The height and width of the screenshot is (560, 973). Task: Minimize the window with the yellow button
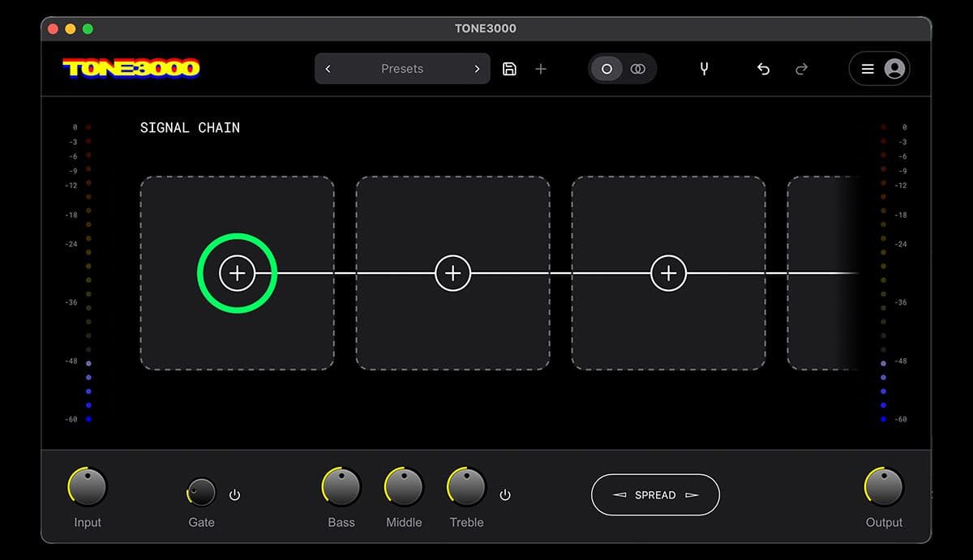click(x=71, y=28)
